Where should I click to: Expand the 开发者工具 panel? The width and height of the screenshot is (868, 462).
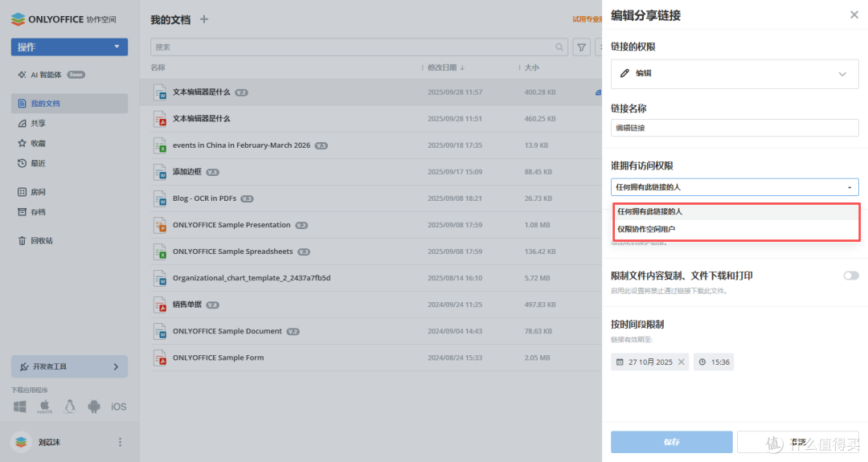[69, 367]
